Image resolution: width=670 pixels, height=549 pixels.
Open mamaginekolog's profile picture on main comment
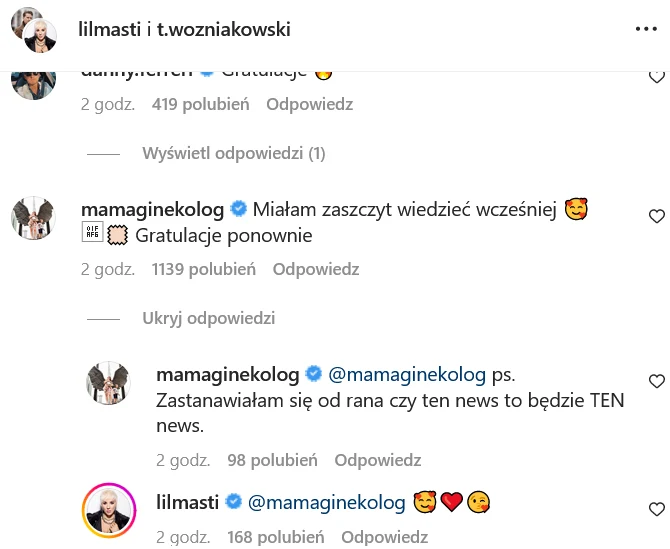(33, 218)
